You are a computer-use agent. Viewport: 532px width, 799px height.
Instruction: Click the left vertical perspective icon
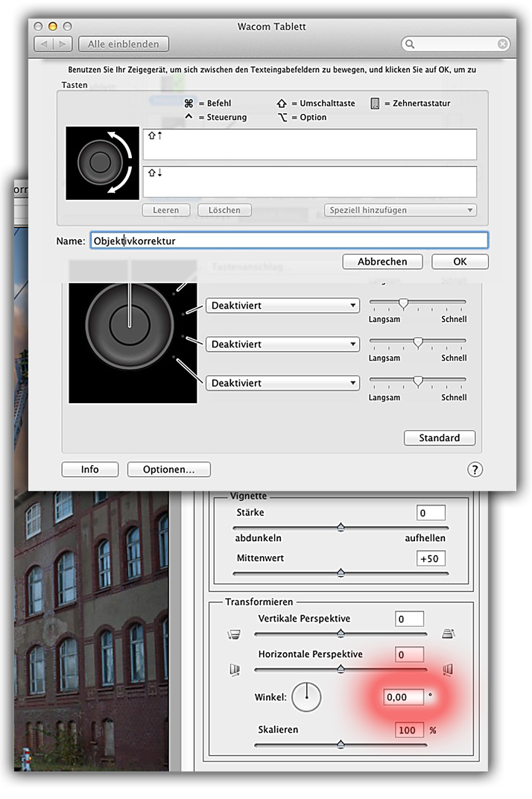click(234, 634)
